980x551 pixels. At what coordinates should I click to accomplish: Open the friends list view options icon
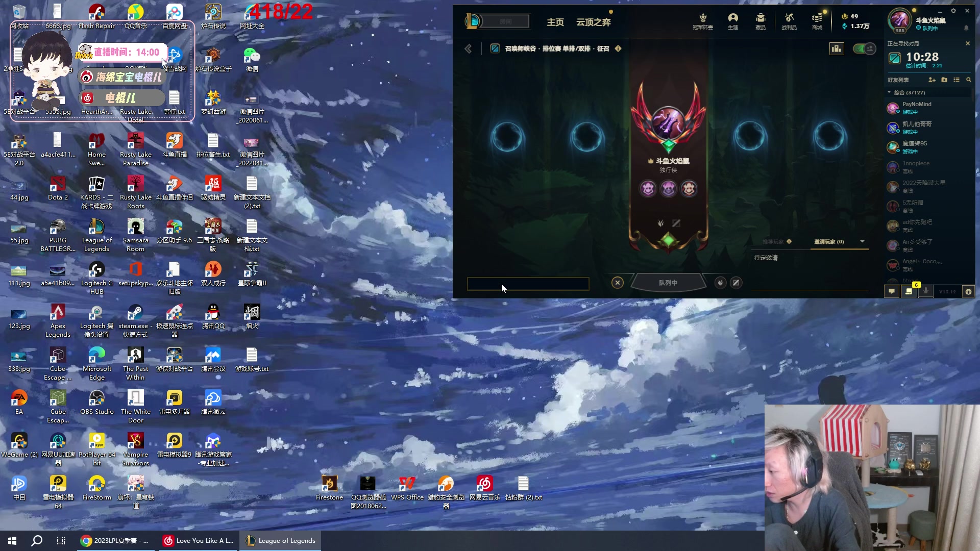click(957, 80)
